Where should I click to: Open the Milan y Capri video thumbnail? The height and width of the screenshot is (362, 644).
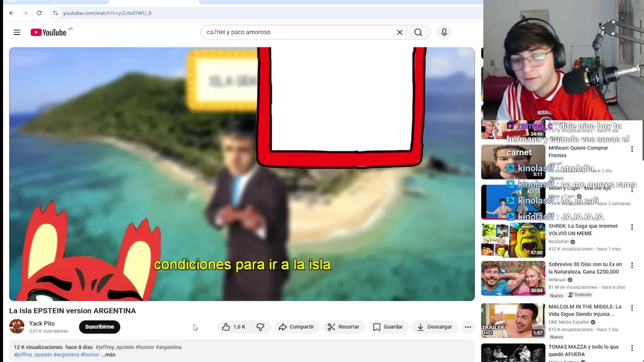(x=513, y=202)
